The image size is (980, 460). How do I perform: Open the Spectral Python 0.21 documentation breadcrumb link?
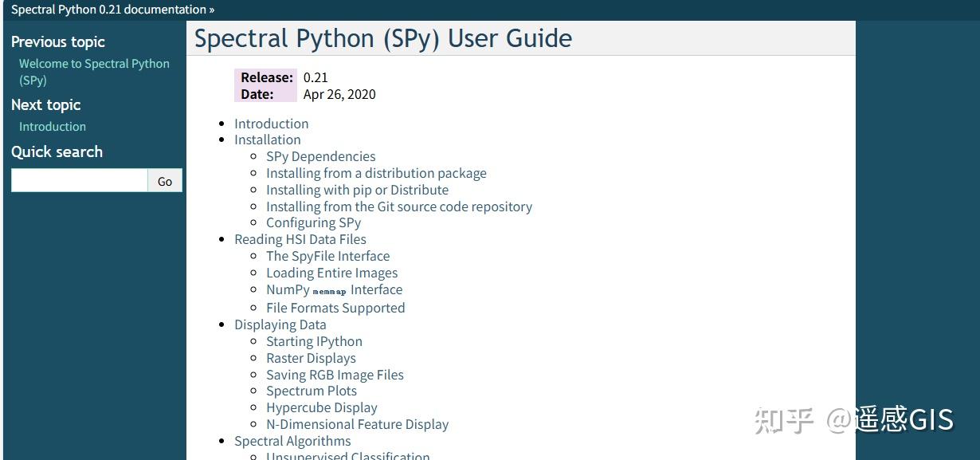(107, 9)
